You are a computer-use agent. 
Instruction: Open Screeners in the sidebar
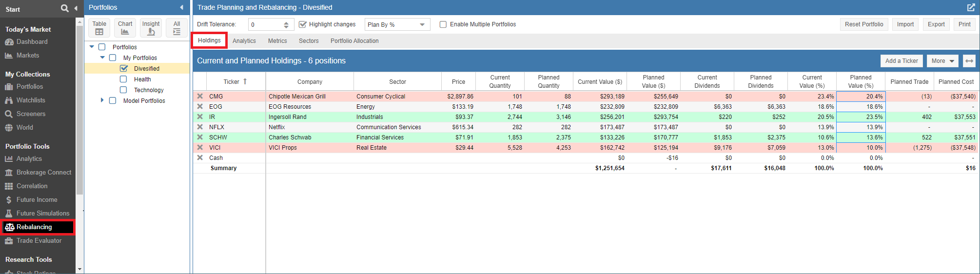(31, 114)
